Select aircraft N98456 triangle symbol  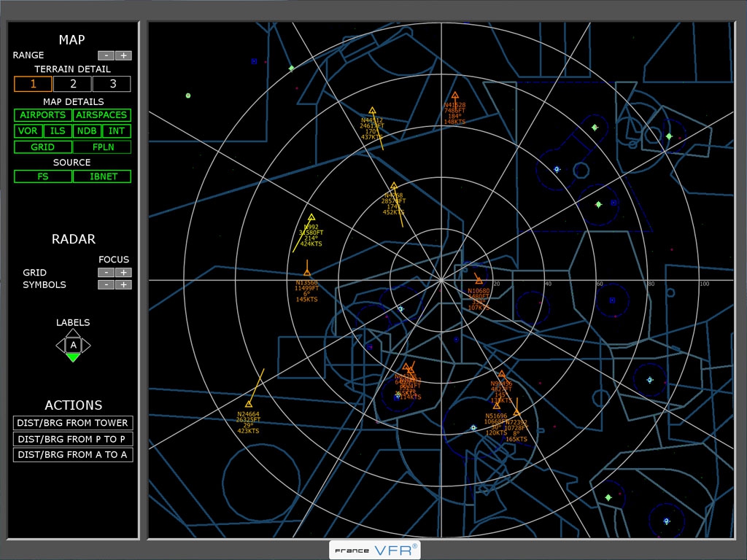coord(501,374)
